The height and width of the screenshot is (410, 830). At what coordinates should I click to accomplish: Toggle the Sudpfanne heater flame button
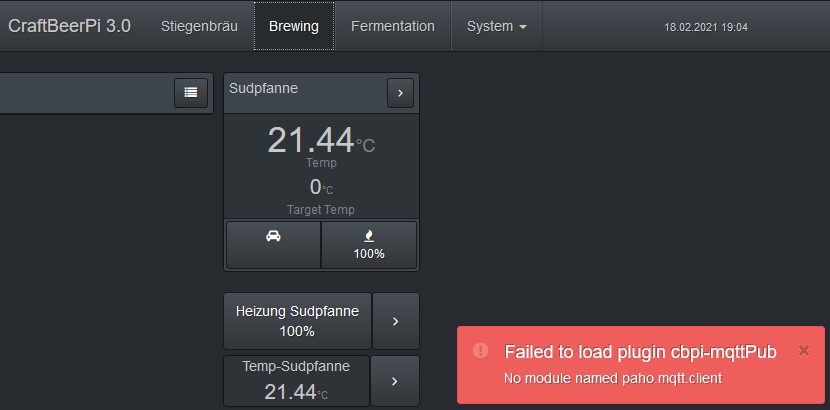369,245
